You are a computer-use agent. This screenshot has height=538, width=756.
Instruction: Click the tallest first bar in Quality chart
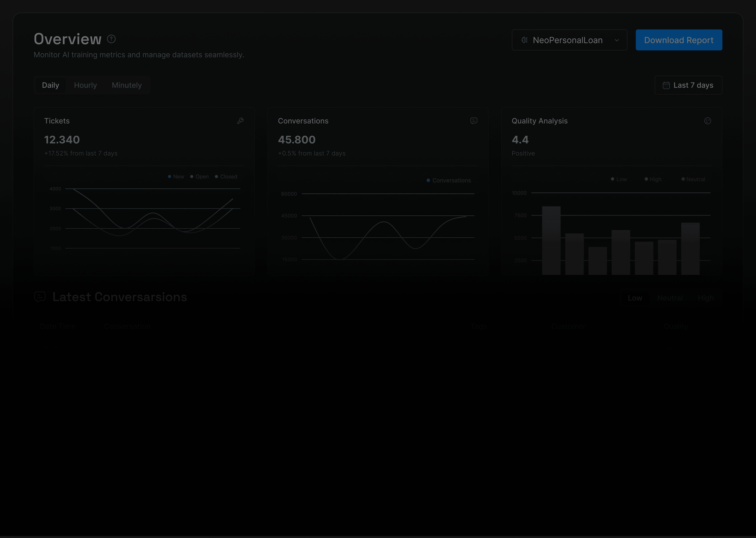(551, 240)
